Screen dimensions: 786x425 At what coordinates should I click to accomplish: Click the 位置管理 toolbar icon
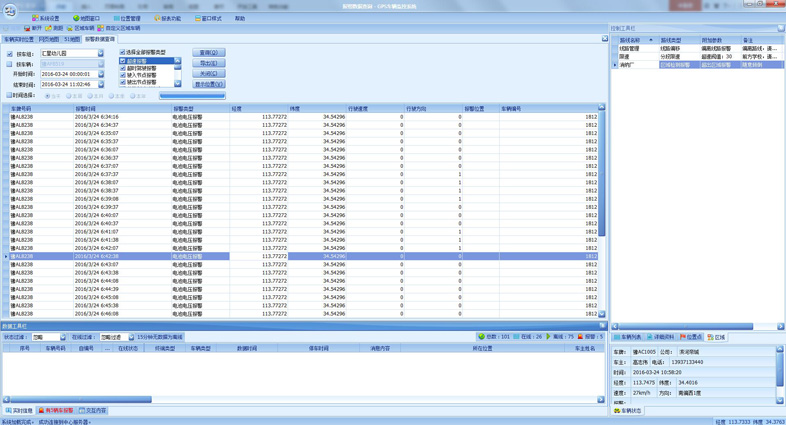tap(116, 18)
